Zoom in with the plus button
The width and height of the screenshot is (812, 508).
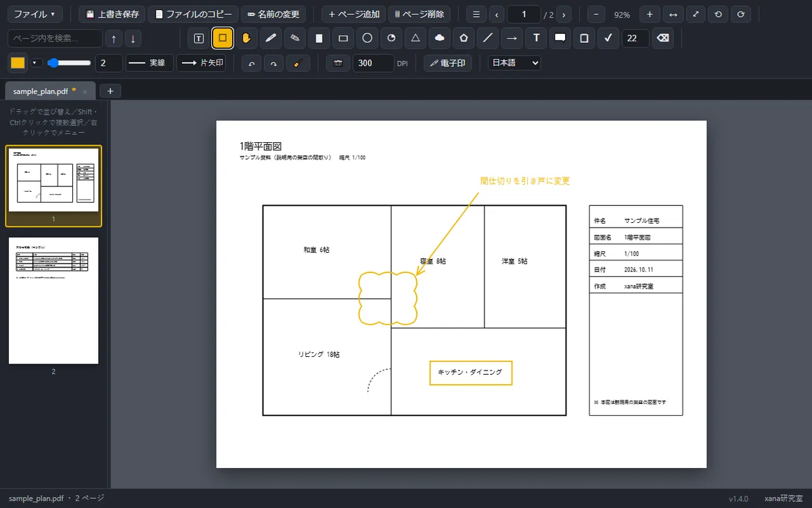pyautogui.click(x=650, y=14)
